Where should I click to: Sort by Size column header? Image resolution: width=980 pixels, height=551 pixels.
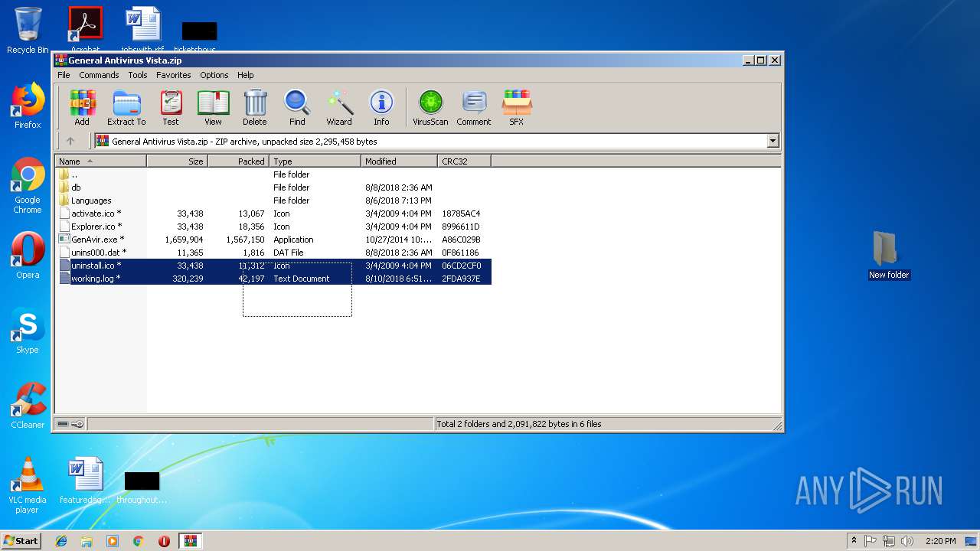point(178,161)
